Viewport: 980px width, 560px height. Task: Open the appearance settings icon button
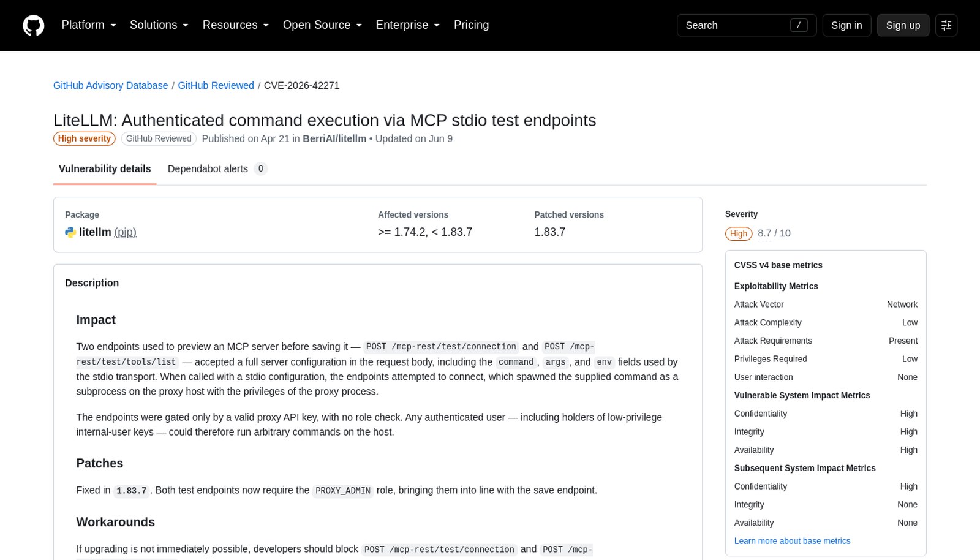(946, 25)
